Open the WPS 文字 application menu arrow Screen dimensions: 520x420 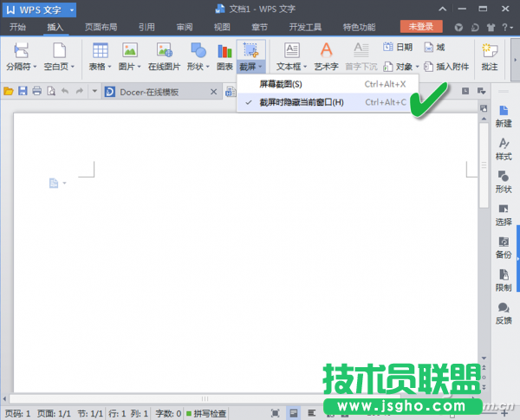pyautogui.click(x=72, y=10)
